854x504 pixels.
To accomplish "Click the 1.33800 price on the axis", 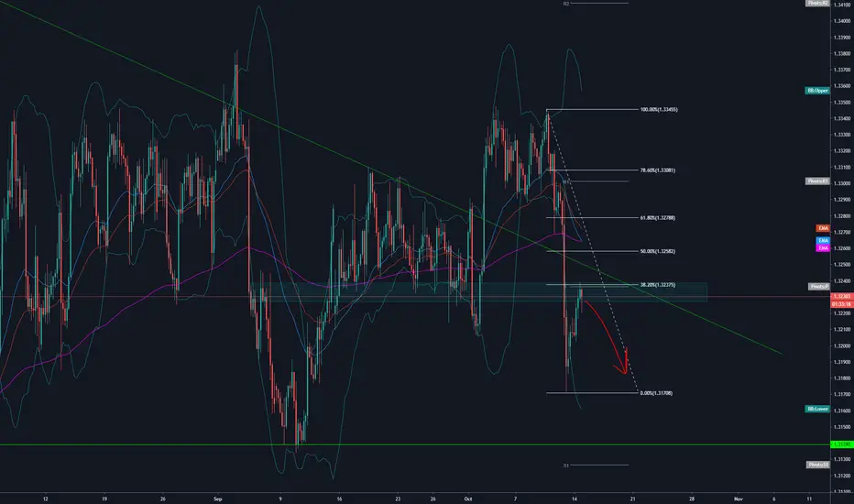I will coord(842,54).
